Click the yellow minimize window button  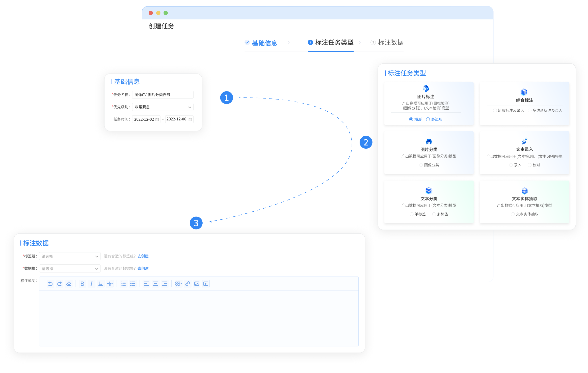158,13
